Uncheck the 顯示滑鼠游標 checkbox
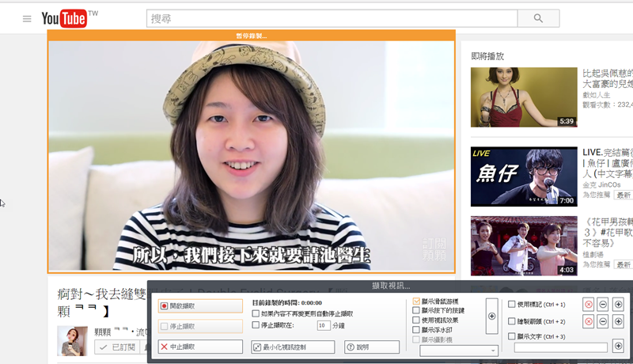Screen dimensions: 633x364 (416, 301)
